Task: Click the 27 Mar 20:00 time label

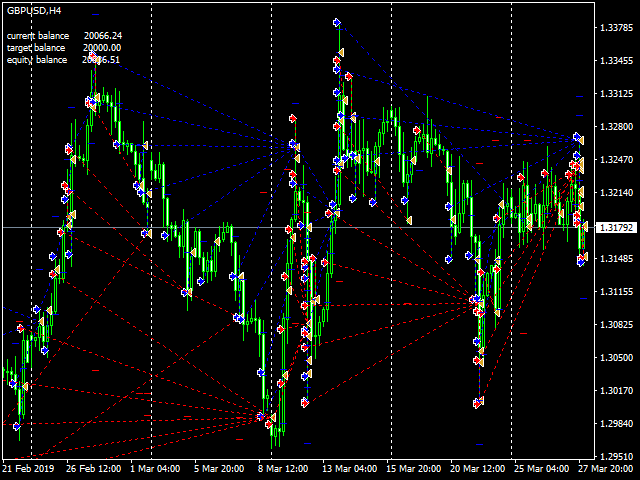Action: [x=602, y=468]
